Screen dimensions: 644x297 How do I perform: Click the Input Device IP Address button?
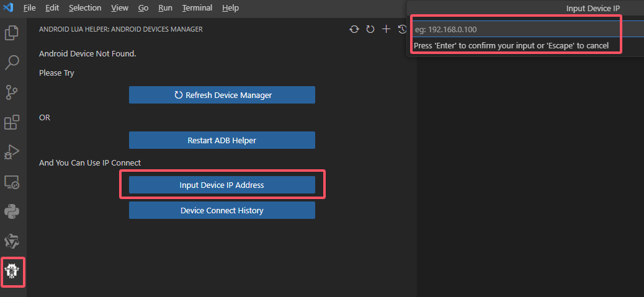pos(222,185)
